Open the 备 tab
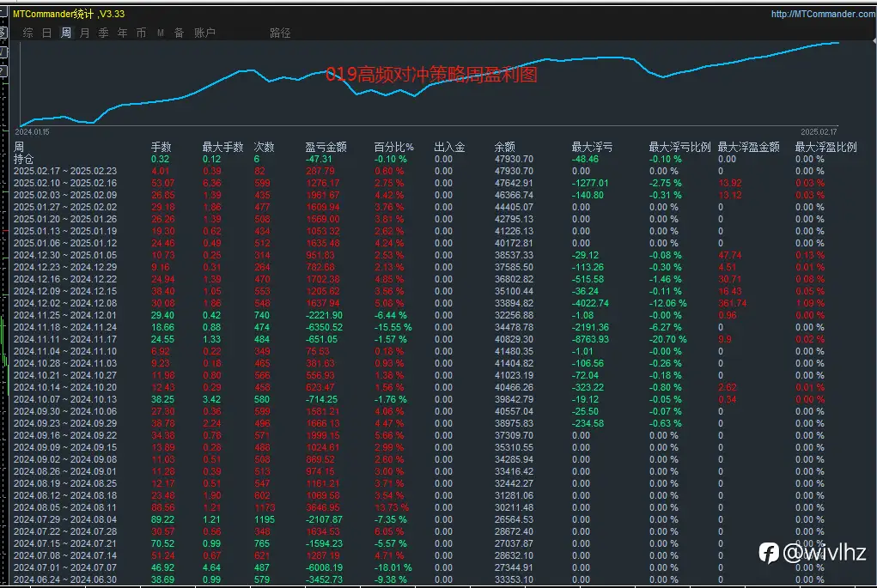 click(x=179, y=33)
